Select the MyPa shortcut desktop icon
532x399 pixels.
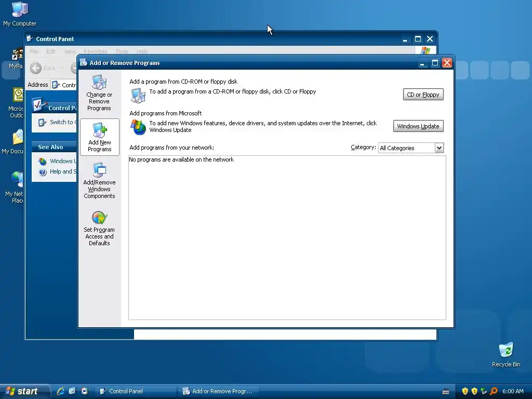tap(16, 58)
